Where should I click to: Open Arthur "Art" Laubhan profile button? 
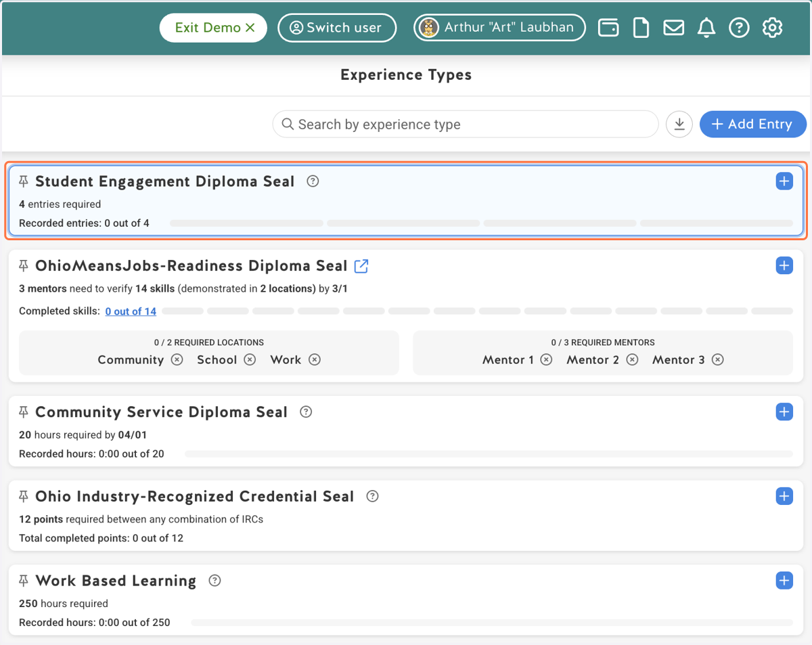[499, 28]
